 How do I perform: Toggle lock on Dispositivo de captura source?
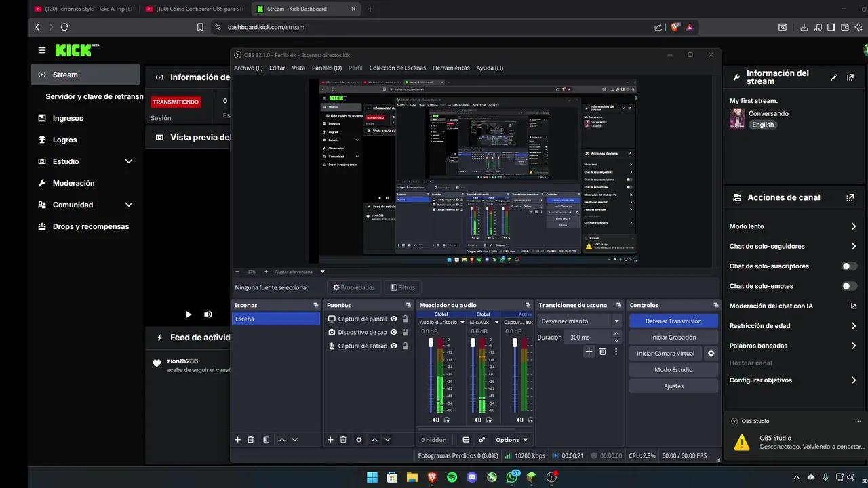pyautogui.click(x=406, y=332)
